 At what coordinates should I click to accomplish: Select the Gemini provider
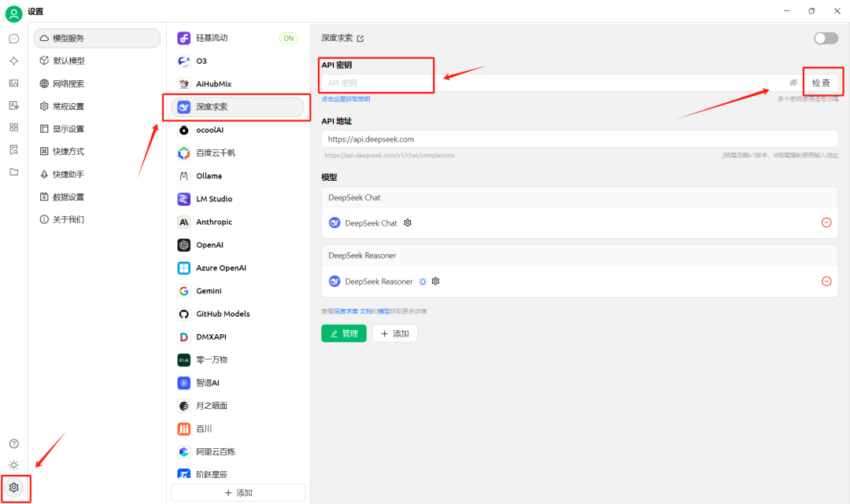pos(238,291)
